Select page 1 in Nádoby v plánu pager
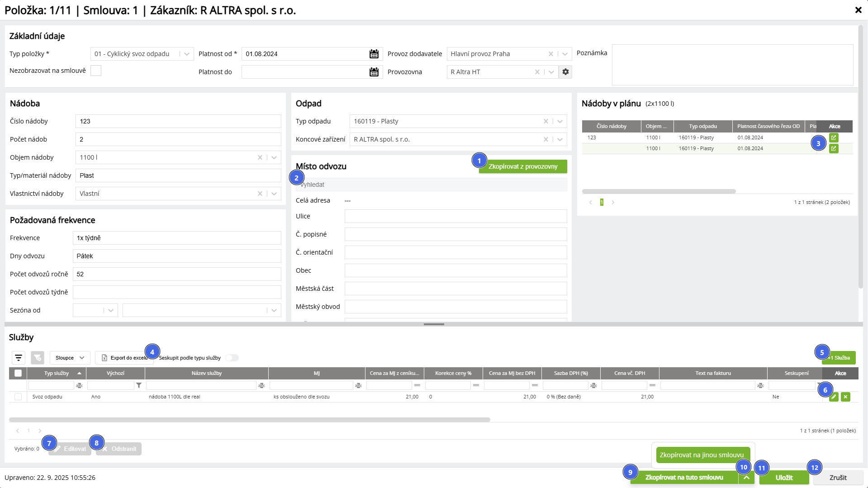The image size is (868, 488). 602,202
